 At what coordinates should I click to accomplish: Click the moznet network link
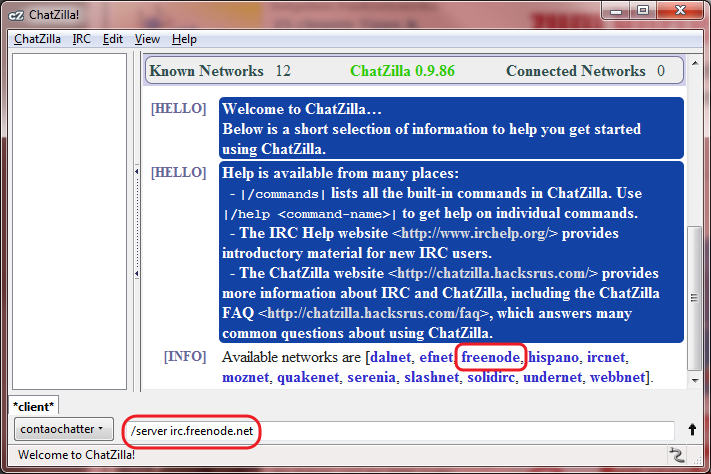pos(246,377)
